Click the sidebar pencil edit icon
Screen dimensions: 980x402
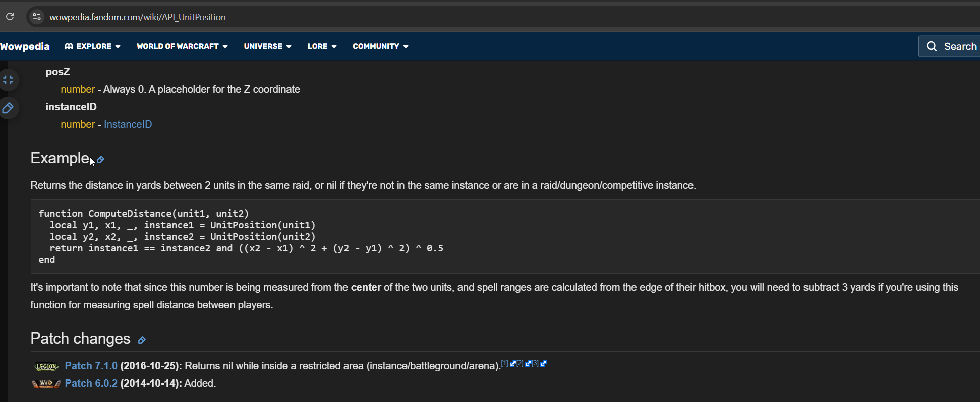(x=8, y=108)
